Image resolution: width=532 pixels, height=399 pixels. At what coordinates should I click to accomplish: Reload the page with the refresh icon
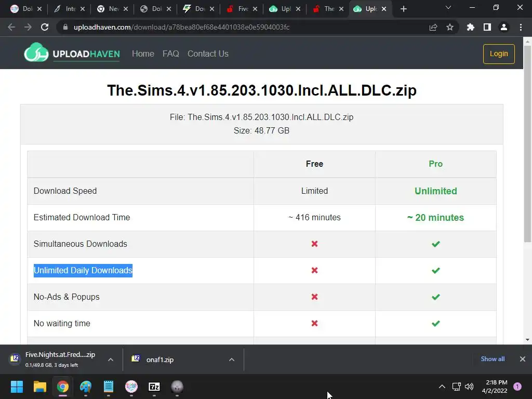[45, 27]
